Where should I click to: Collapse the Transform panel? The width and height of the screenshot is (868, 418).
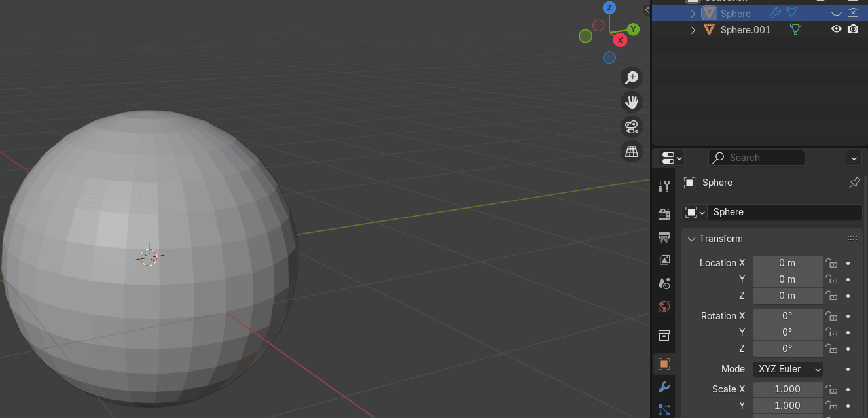click(691, 239)
